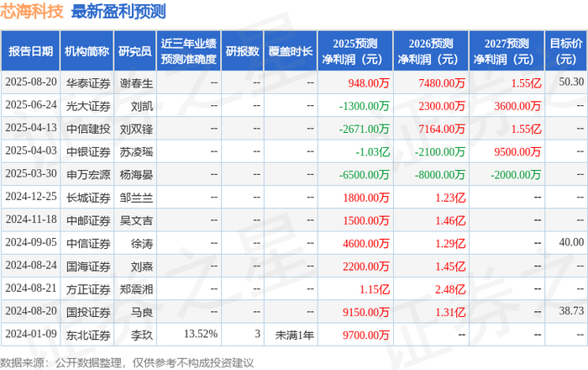Open the 芯海科技 title link
This screenshot has width=588, height=370.
pyautogui.click(x=32, y=11)
